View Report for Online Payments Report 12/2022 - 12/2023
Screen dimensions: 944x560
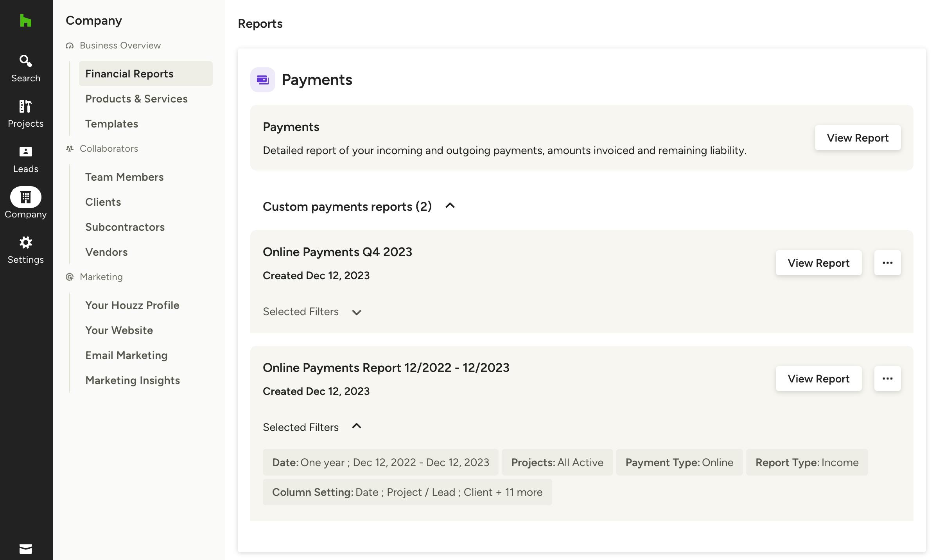818,379
